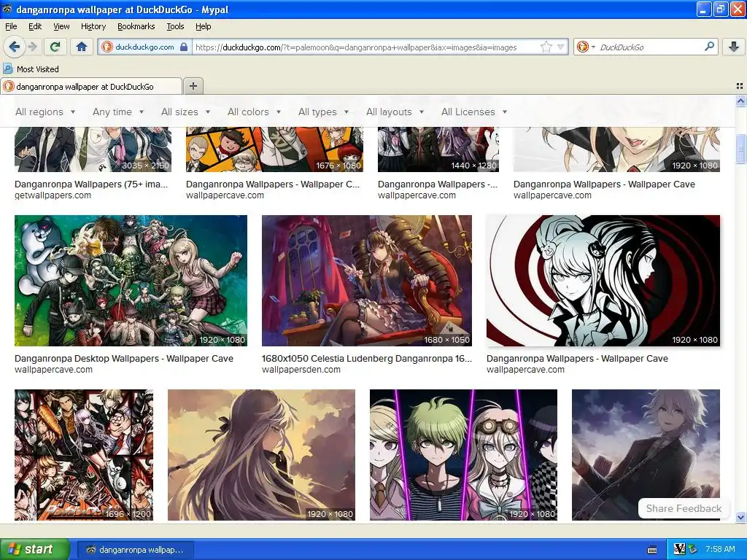Open the Bookmarks menu
Viewport: 747px width, 560px height.
click(x=136, y=27)
